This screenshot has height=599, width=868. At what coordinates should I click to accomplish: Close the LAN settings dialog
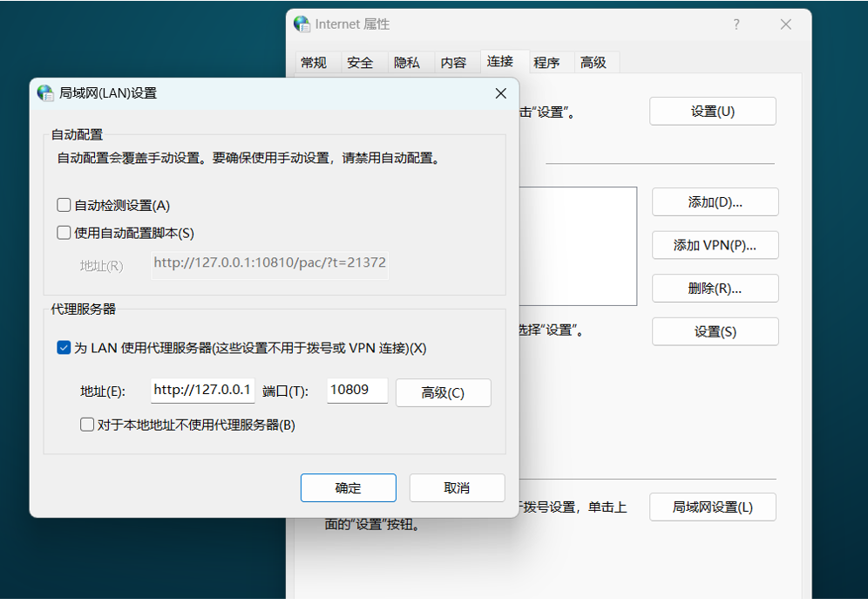click(x=500, y=93)
